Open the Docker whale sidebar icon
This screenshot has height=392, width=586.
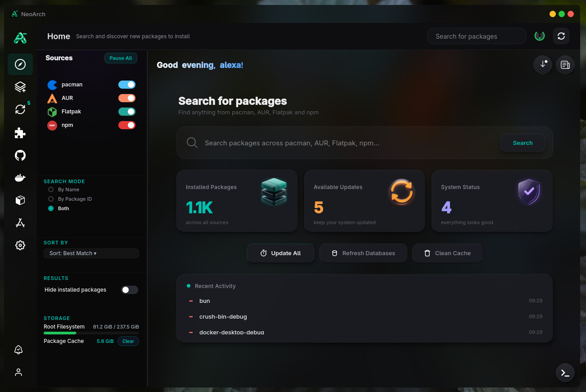point(20,178)
